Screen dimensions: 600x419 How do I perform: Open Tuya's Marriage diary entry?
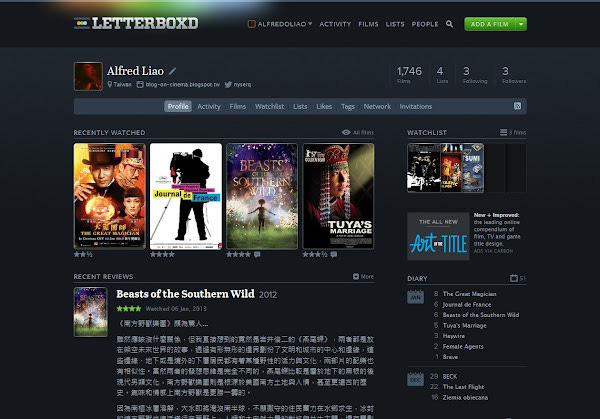[465, 326]
